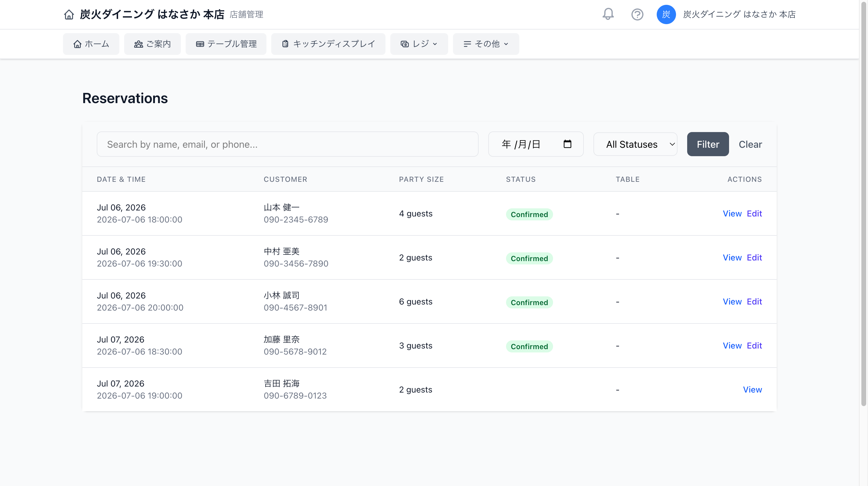Image resolution: width=868 pixels, height=486 pixels.
Task: Select the customer name 山本 健一
Action: click(x=281, y=207)
